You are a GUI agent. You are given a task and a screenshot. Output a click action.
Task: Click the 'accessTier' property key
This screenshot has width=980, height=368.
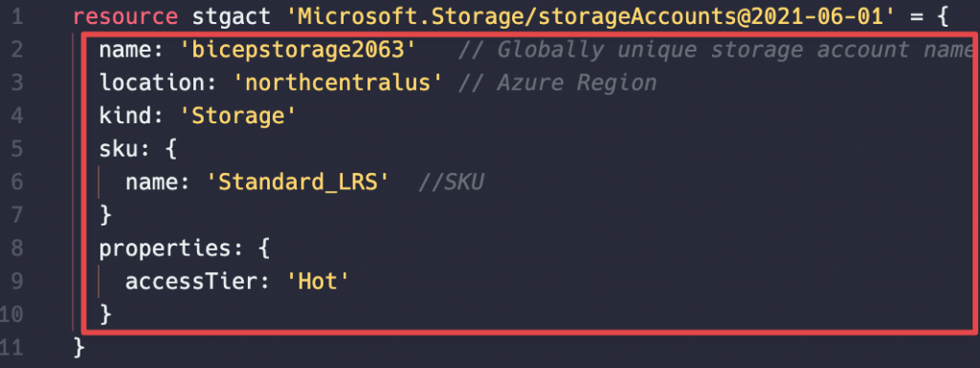click(191, 282)
